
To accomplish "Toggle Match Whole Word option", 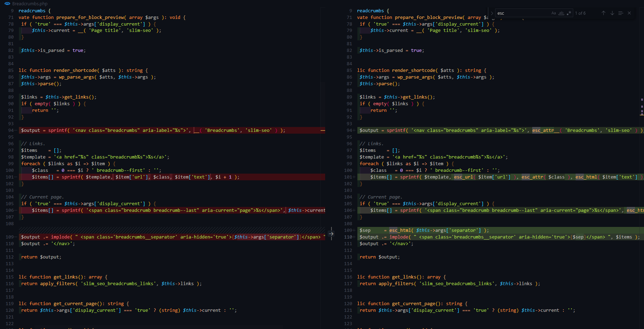I will [x=561, y=13].
